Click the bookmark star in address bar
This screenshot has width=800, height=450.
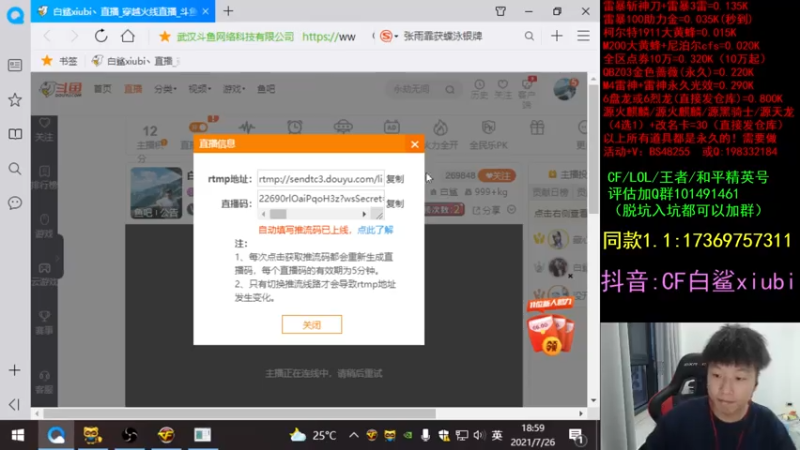click(164, 36)
